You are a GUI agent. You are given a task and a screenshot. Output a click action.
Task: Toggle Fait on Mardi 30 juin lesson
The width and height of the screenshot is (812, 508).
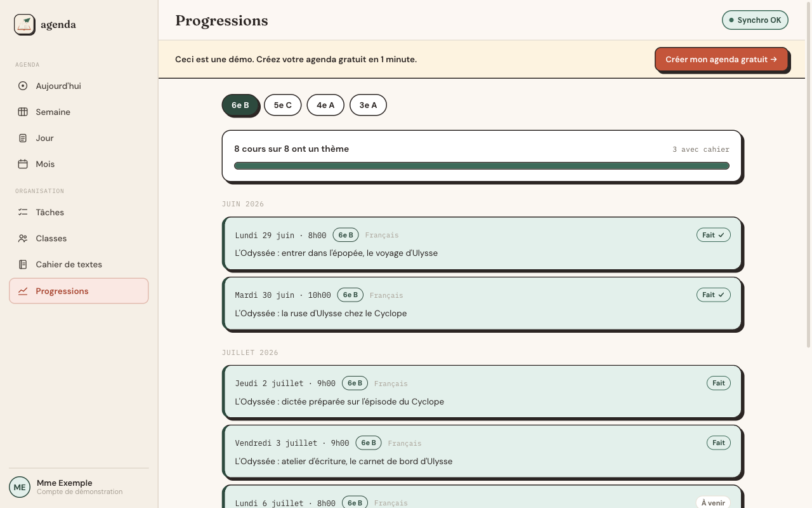click(714, 295)
